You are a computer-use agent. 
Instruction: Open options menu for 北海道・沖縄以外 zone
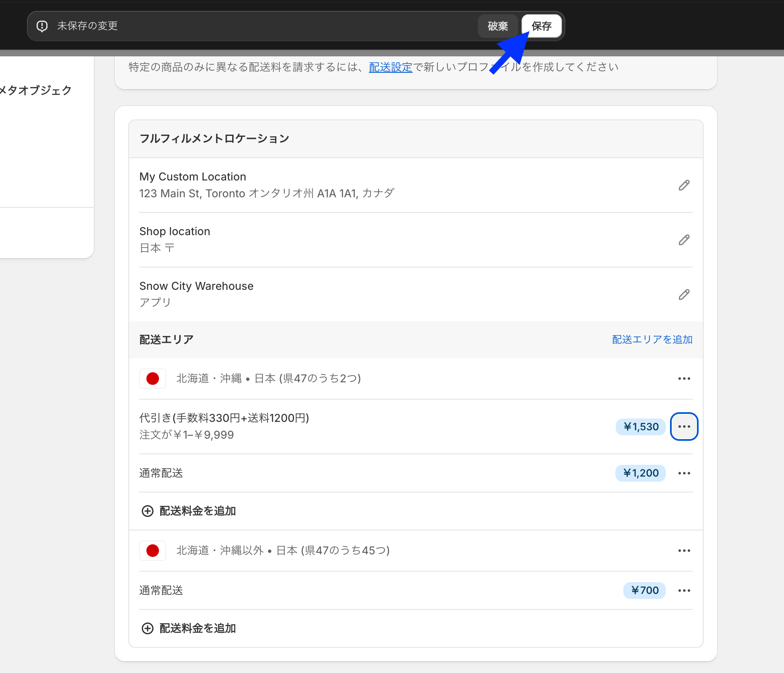point(684,551)
